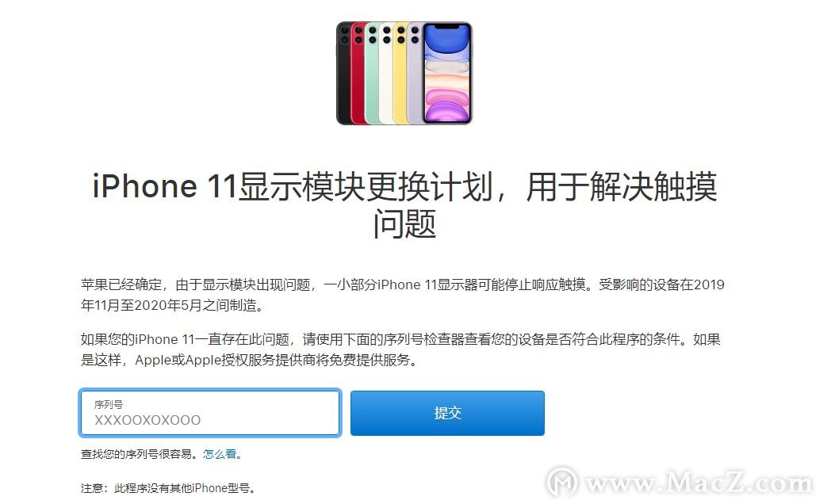The height and width of the screenshot is (504, 831).
Task: Click the blue wallpaper on the iPhone screen
Action: 446,41
